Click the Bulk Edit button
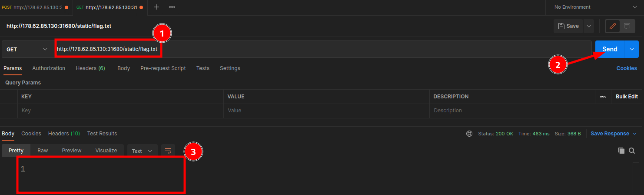The width and height of the screenshot is (644, 195). [x=627, y=97]
